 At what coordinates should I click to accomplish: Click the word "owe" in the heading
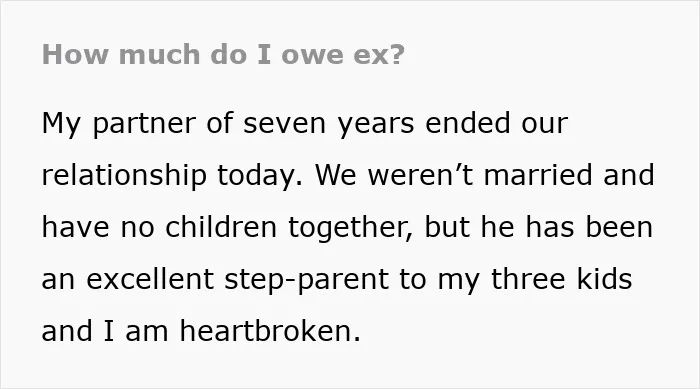pyautogui.click(x=312, y=55)
